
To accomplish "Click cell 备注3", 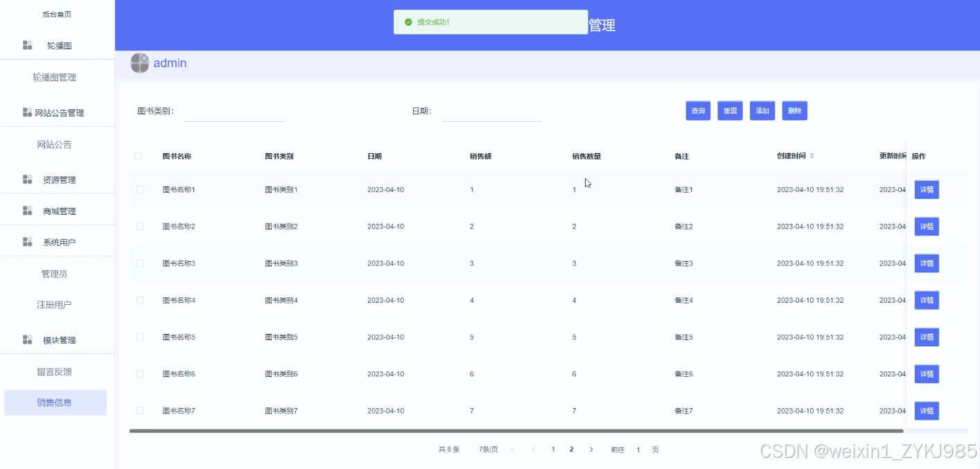I will (x=683, y=263).
